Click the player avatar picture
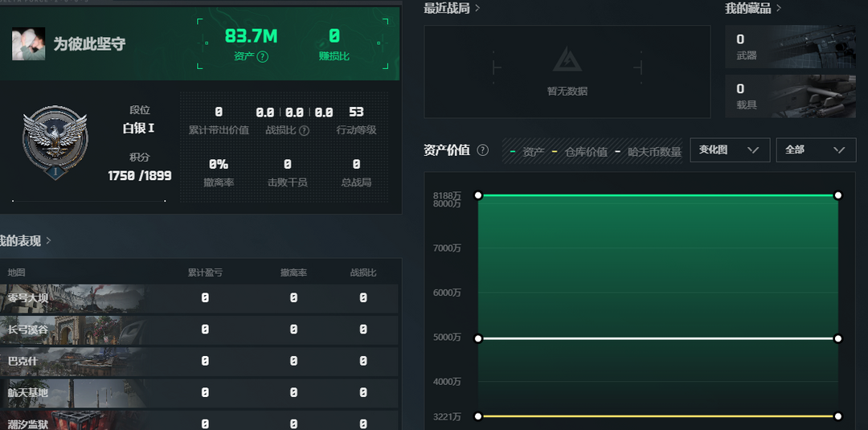Image resolution: width=868 pixels, height=430 pixels. pos(28,44)
